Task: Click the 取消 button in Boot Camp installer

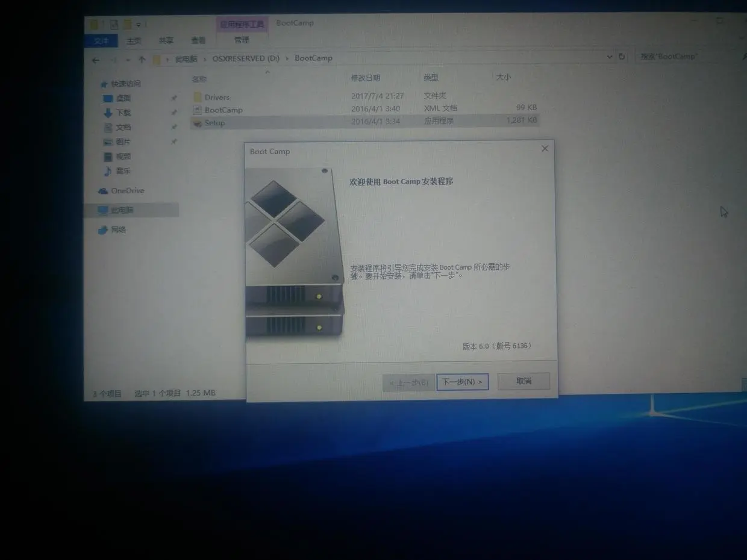Action: tap(524, 381)
